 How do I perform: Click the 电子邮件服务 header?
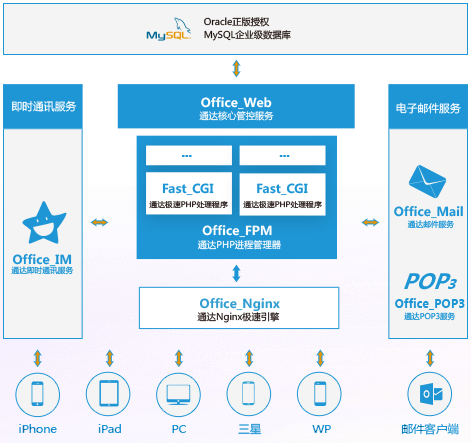tap(428, 106)
